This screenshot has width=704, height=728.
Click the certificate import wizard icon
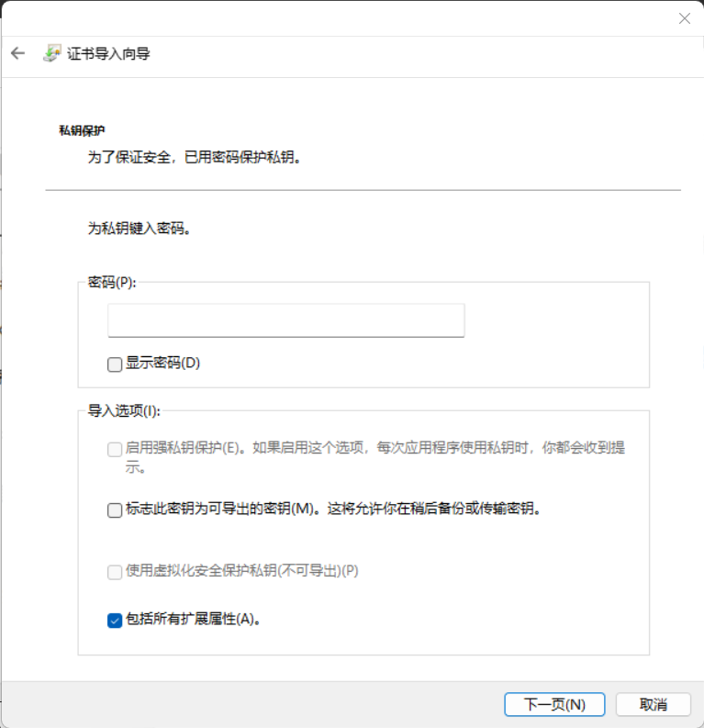[51, 53]
